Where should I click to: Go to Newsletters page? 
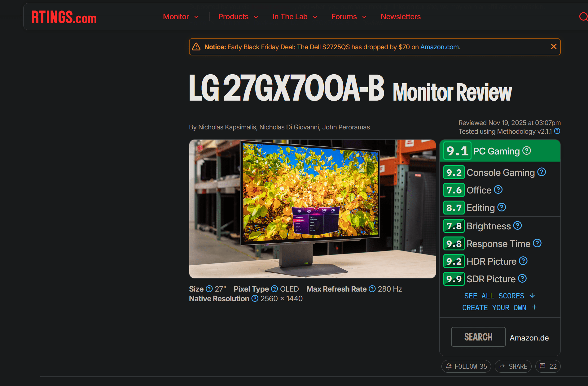[401, 17]
